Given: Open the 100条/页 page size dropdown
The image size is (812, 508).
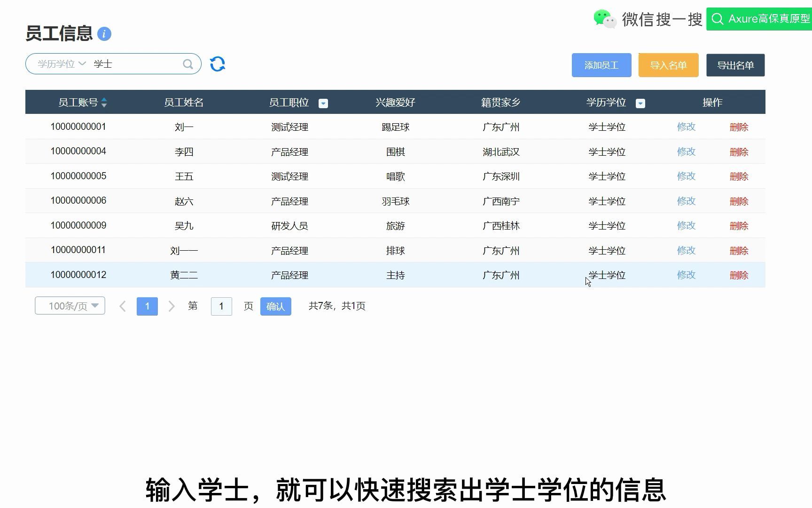Looking at the screenshot, I should (70, 306).
